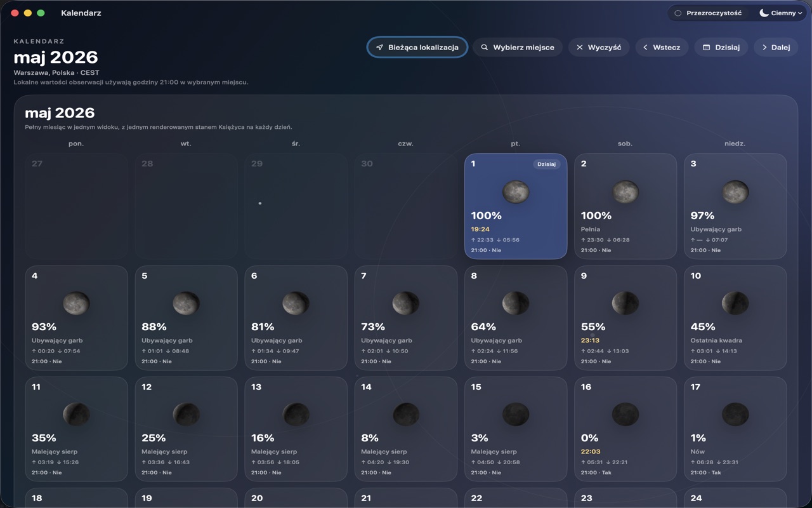Click the 25% illumination on May 12
The width and height of the screenshot is (812, 508).
pyautogui.click(x=154, y=438)
